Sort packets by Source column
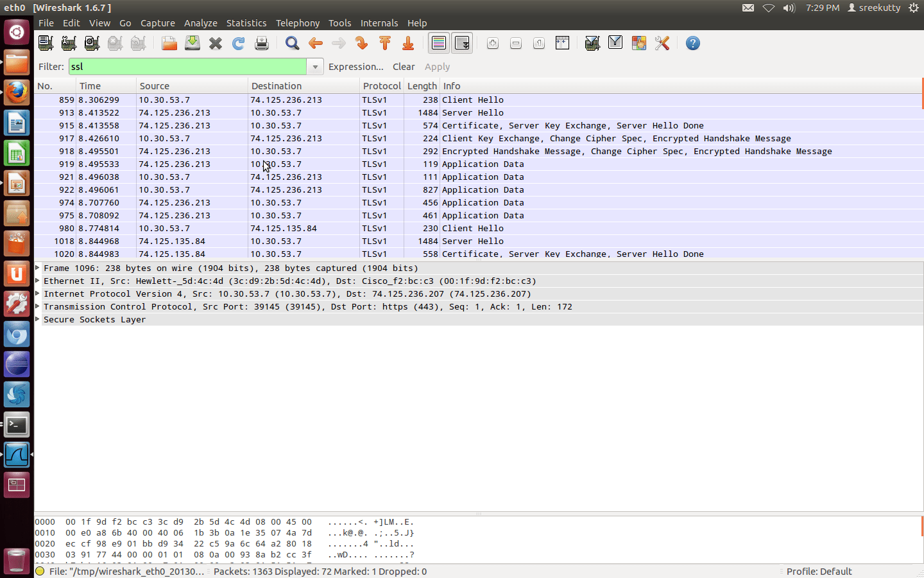 point(192,86)
